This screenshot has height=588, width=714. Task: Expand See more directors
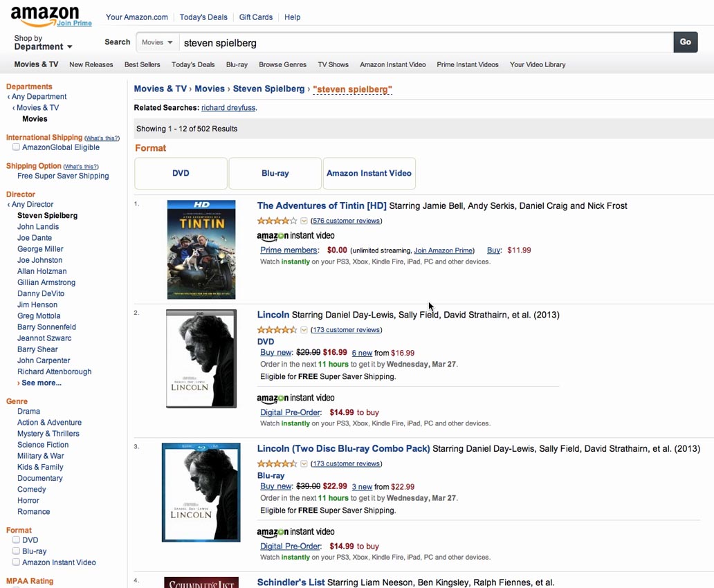pyautogui.click(x=39, y=383)
